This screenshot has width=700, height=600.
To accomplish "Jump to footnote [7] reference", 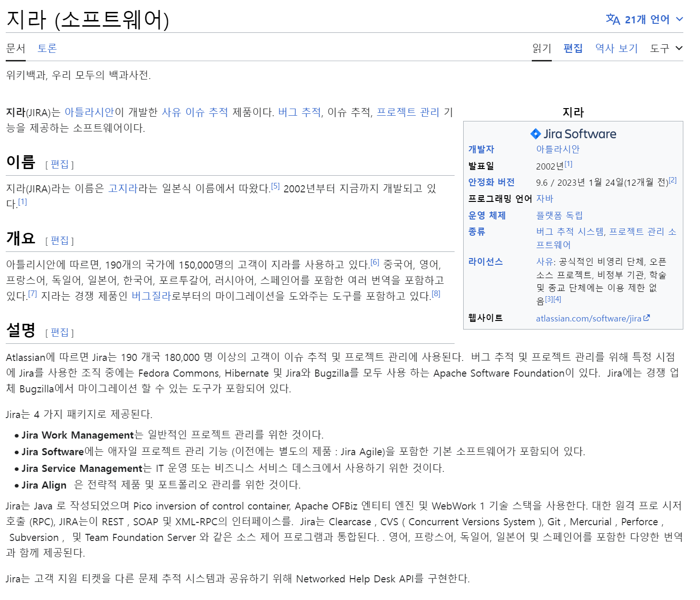I will tap(32, 294).
